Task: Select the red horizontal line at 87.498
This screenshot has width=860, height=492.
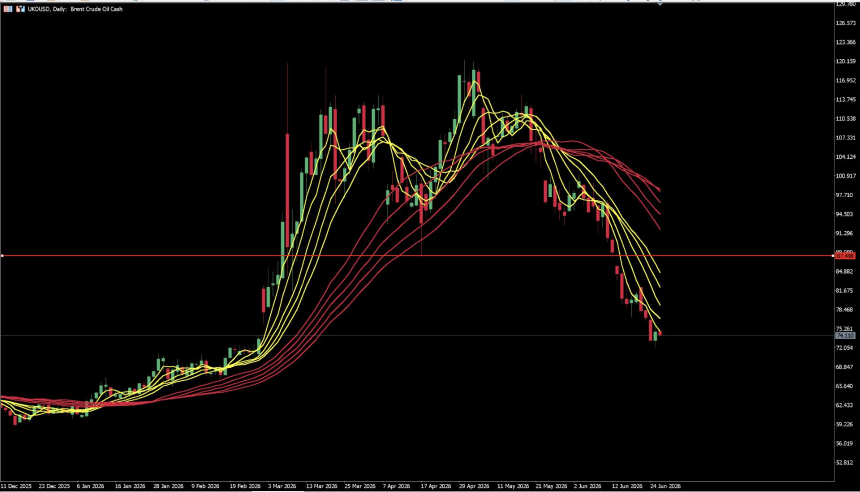Action: tap(417, 256)
